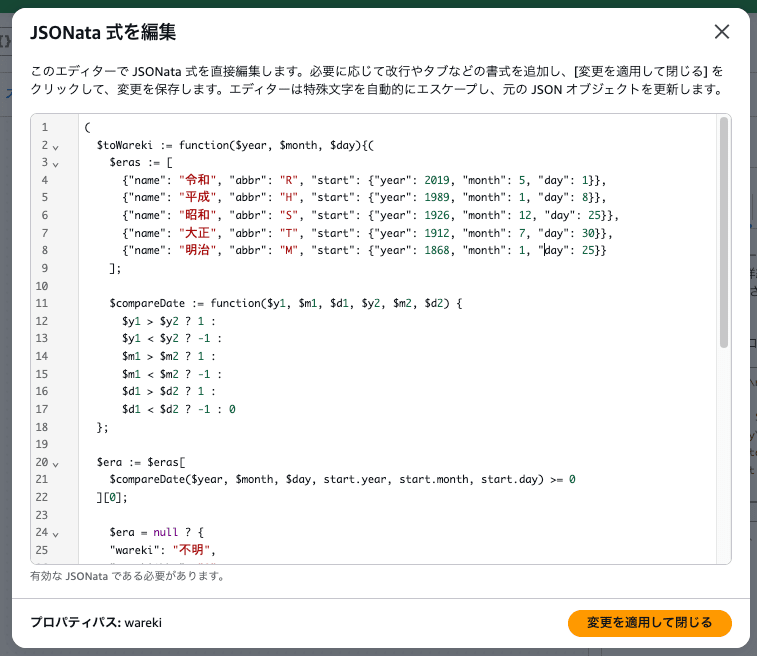This screenshot has height=656, width=757.
Task: Click the "昭和" string on line 6
Action: (x=197, y=215)
